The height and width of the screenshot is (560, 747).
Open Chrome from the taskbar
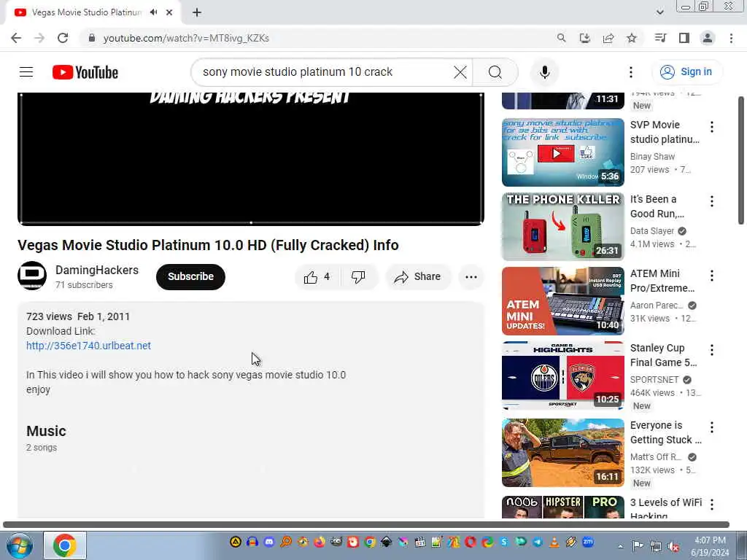(x=65, y=545)
